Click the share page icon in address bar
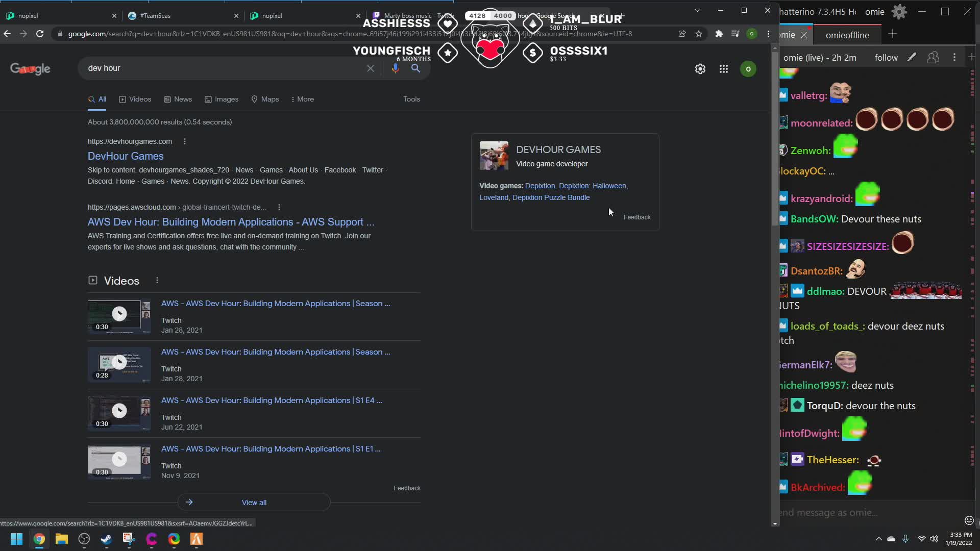 [682, 34]
